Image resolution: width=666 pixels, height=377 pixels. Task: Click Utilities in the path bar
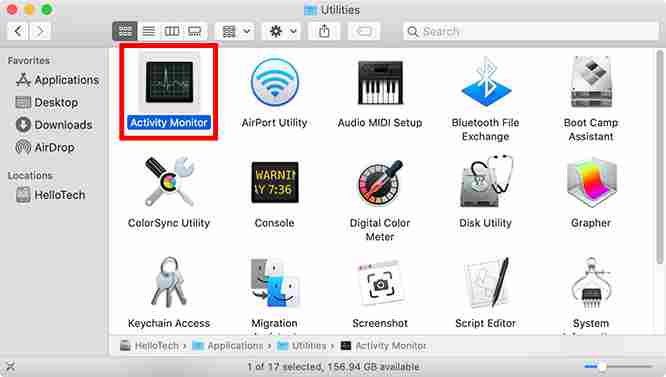coord(302,346)
